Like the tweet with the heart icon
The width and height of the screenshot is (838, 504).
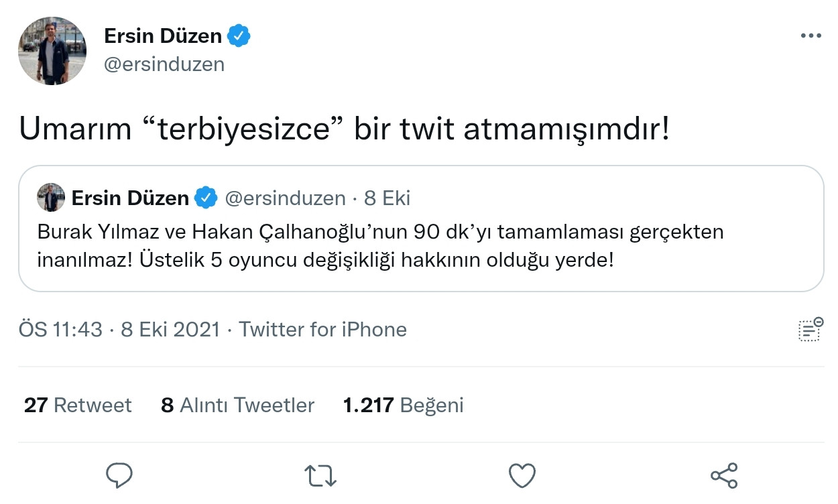pyautogui.click(x=522, y=475)
